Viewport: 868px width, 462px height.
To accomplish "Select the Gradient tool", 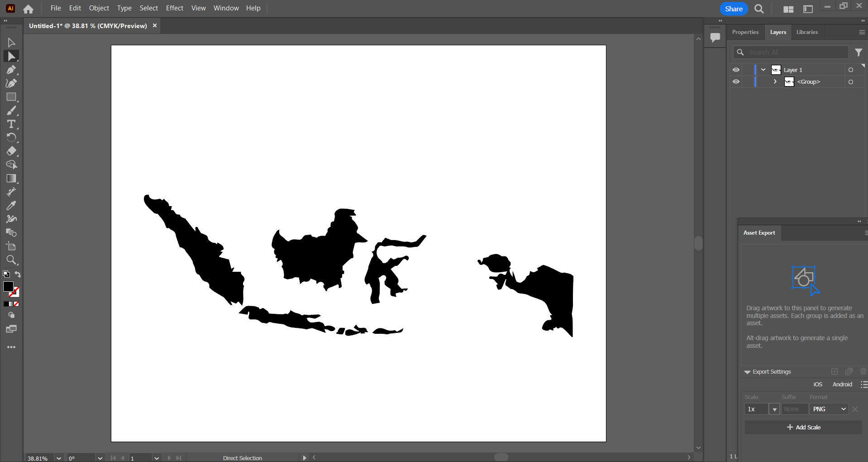I will [11, 178].
